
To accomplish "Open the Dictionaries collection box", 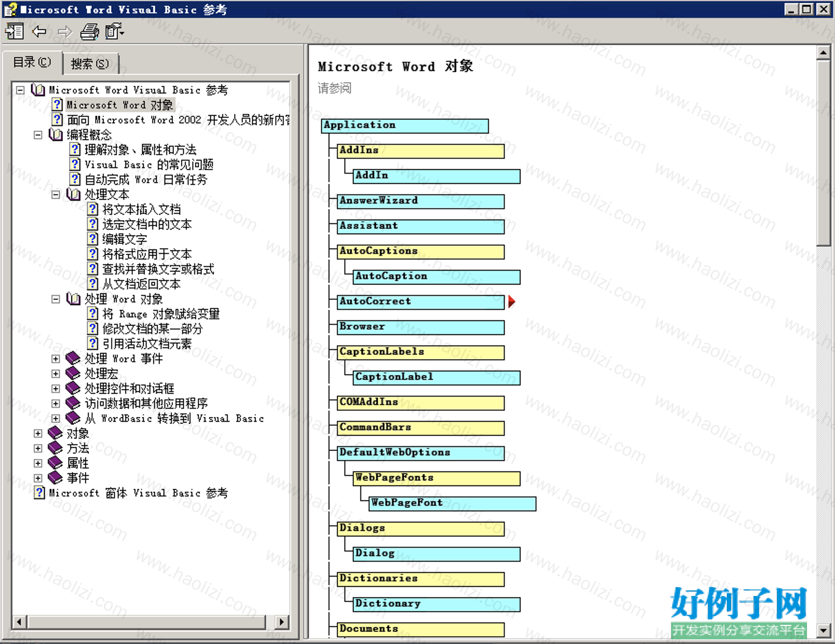I will click(421, 580).
